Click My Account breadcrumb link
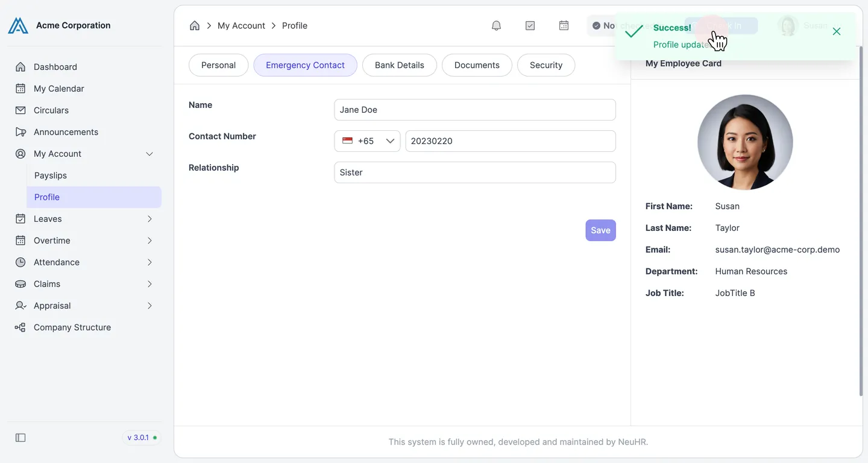 click(241, 25)
